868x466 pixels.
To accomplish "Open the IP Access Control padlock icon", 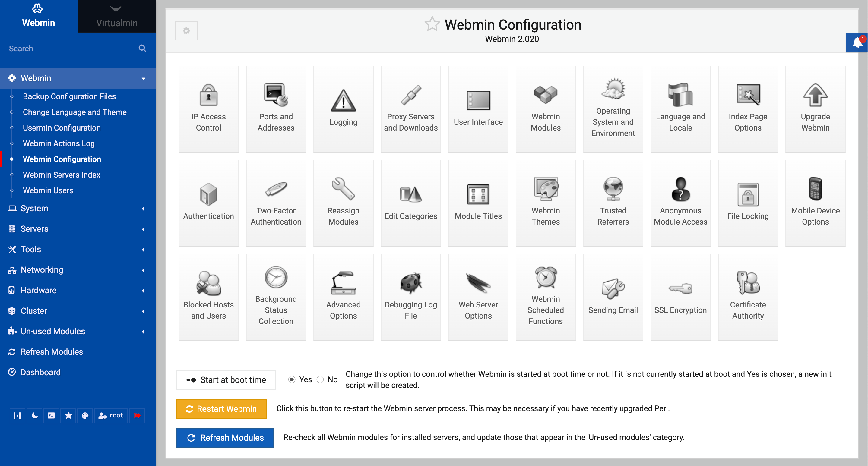I will 208,95.
